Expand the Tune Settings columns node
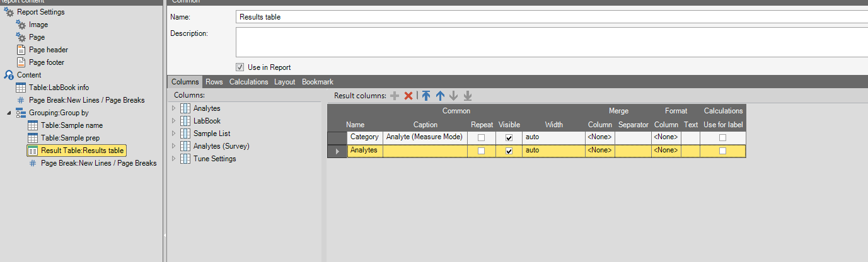Viewport: 868px width, 262px height. [174, 159]
